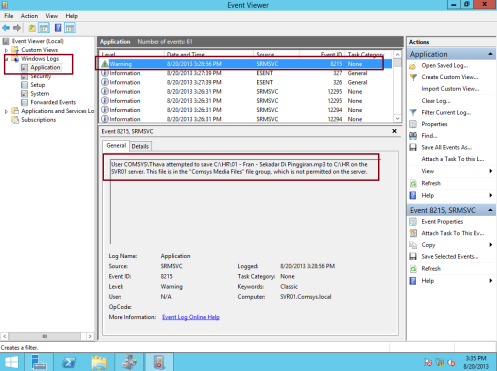
Task: Collapse the Event 8215, SRMSVC actions section
Action: [490, 210]
